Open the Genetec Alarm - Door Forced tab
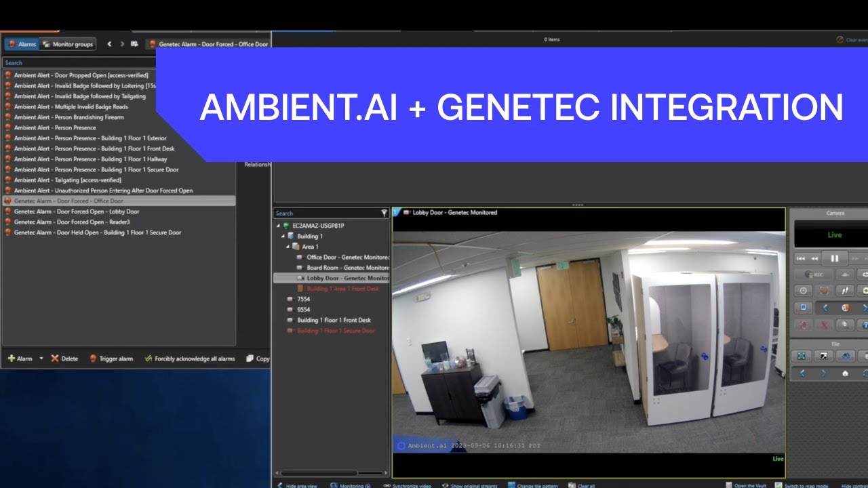Screen dimensions: 868x488 [x=209, y=44]
